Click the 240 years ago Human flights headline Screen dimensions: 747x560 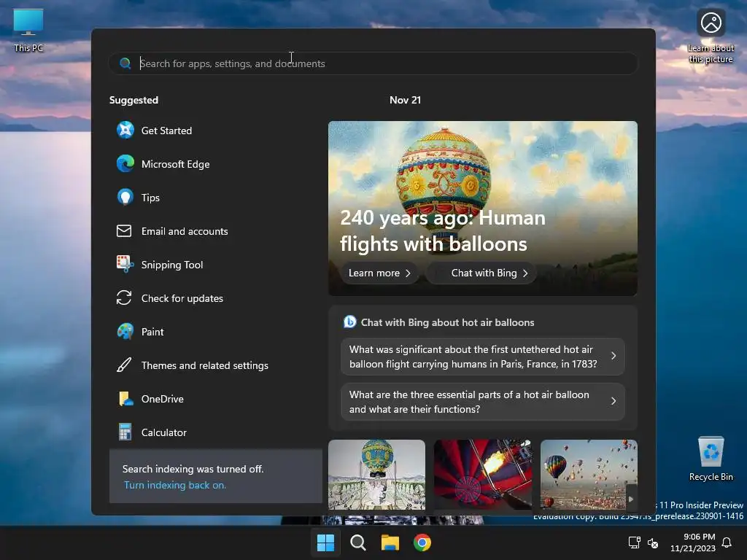443,230
